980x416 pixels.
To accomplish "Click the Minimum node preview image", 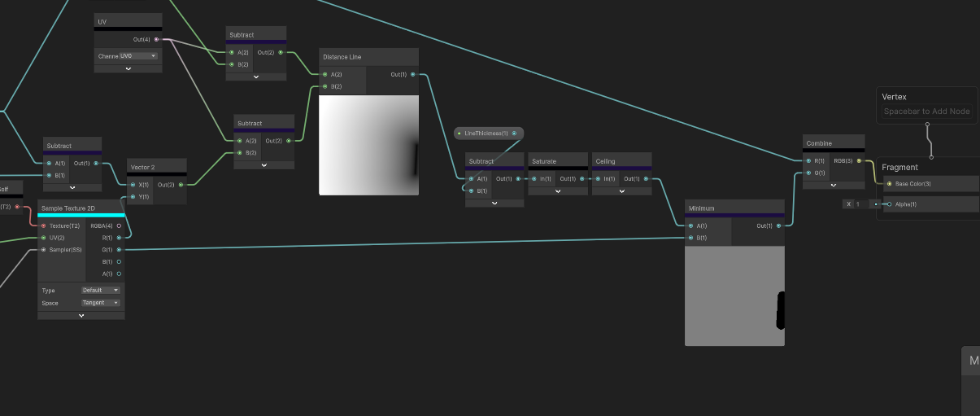I will tap(734, 296).
